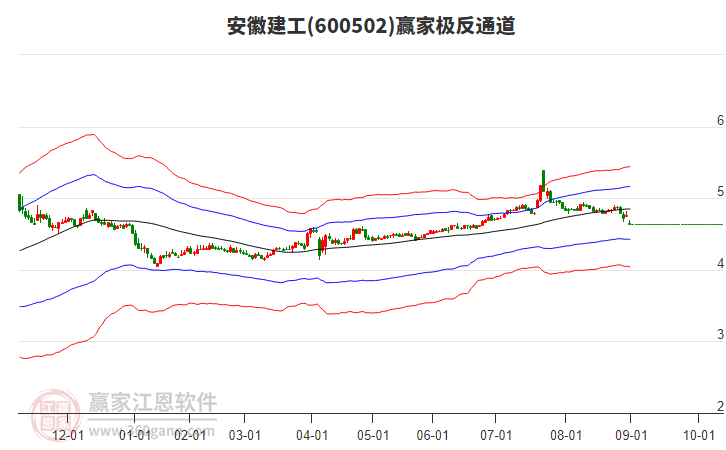The image size is (726, 450).
Task: Select the 02-01 date axis label
Action: [x=190, y=436]
